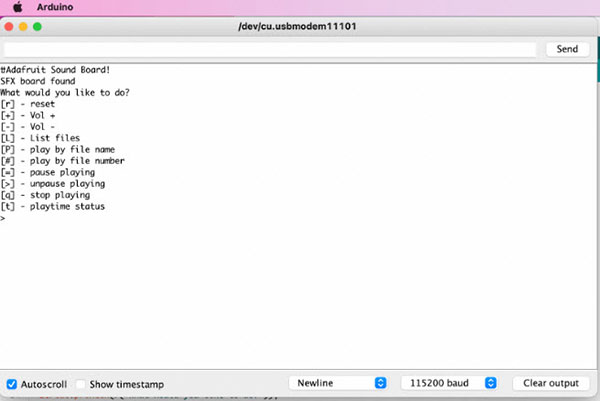Screen dimensions: 600x401
Task: Click the '[r] - reset' line
Action: 28,104
